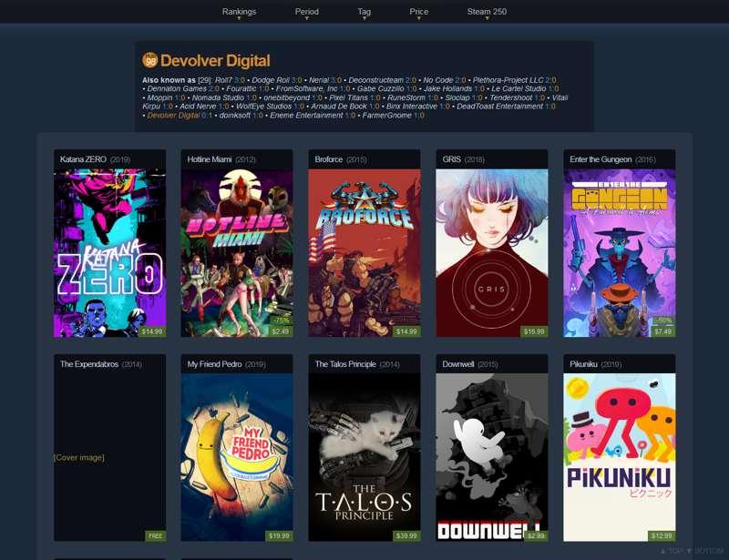Go to the No Code developer link
The image size is (729, 560).
(438, 80)
